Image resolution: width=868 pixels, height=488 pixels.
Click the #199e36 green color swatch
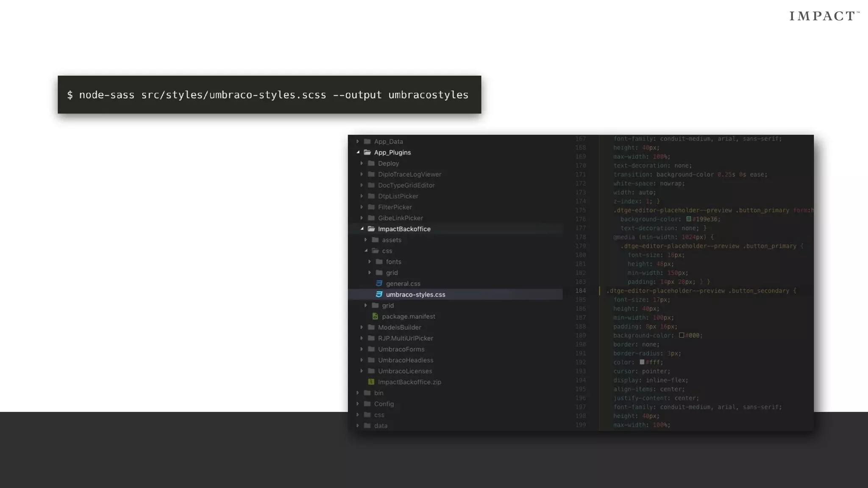pos(689,219)
